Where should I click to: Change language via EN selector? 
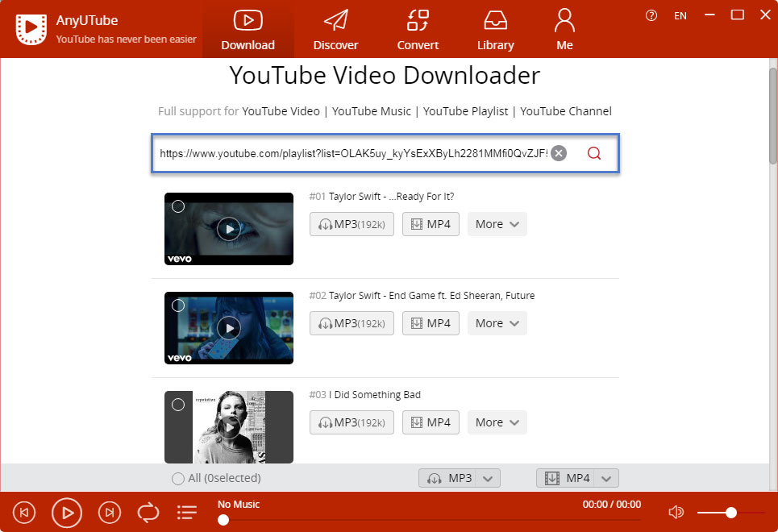[680, 16]
